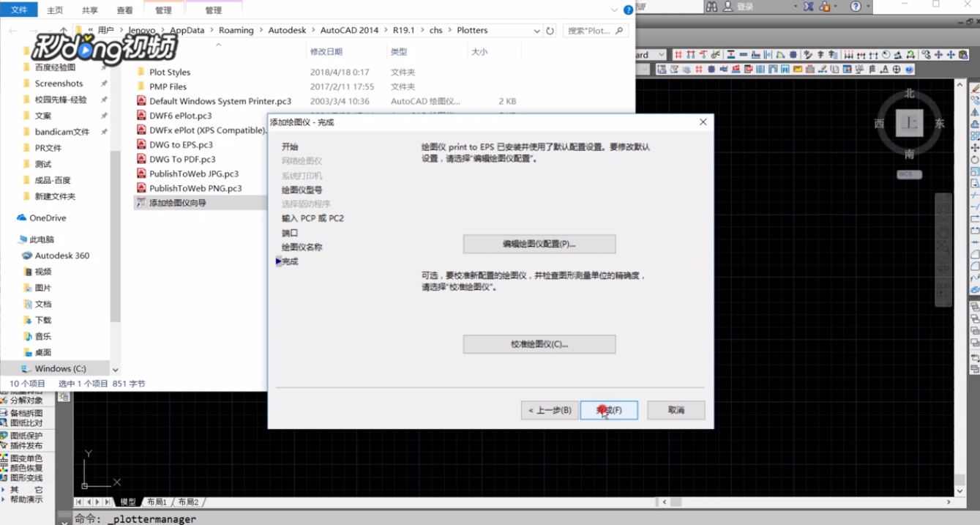The image size is (980, 525).
Task: Jump to first layout tab arrow
Action: (x=80, y=502)
